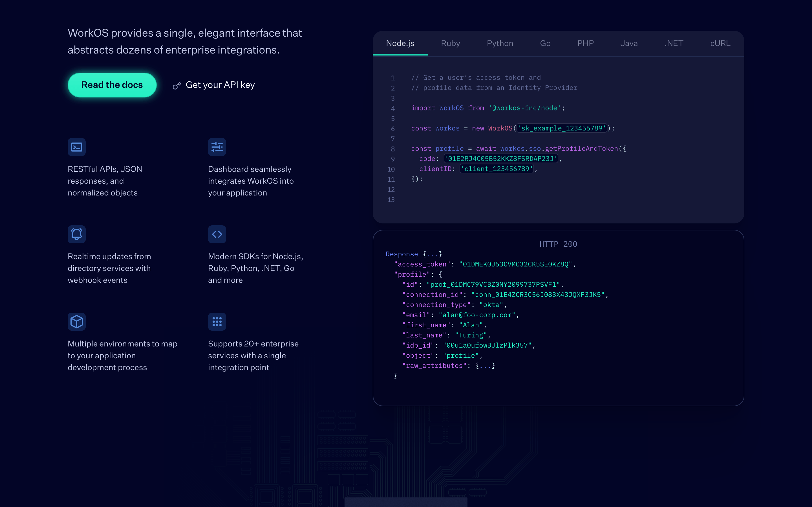Click the code brackets icon for SDKs
Screen dimensions: 812x507
(217, 234)
